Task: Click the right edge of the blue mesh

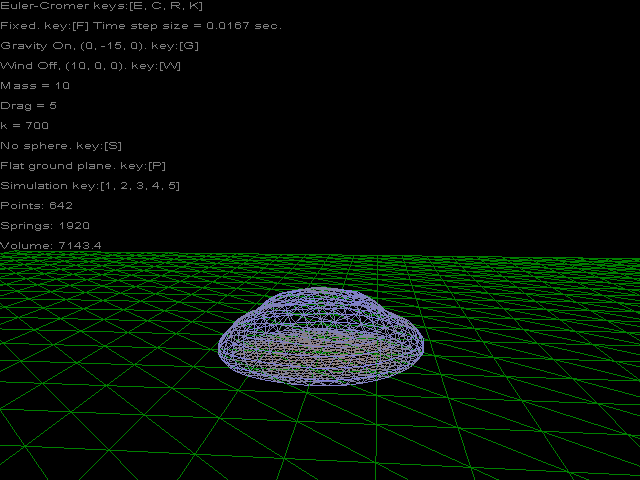Action: [x=420, y=346]
